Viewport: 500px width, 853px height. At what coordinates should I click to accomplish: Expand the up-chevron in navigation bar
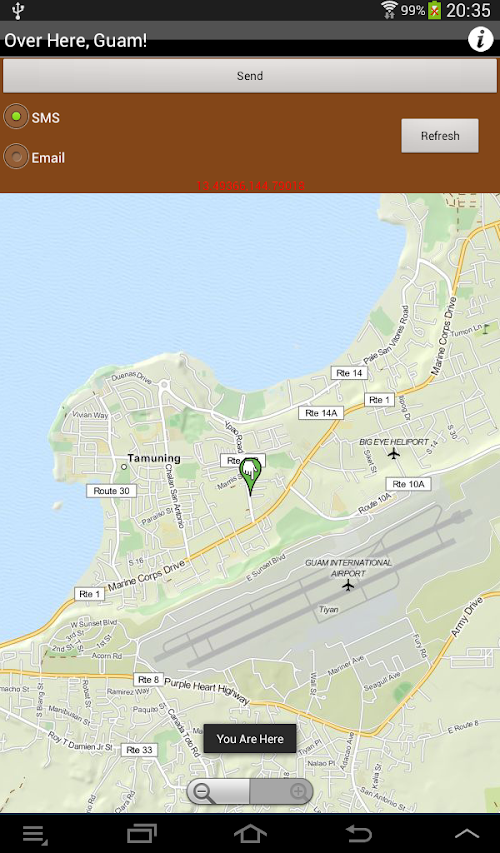[x=467, y=833]
